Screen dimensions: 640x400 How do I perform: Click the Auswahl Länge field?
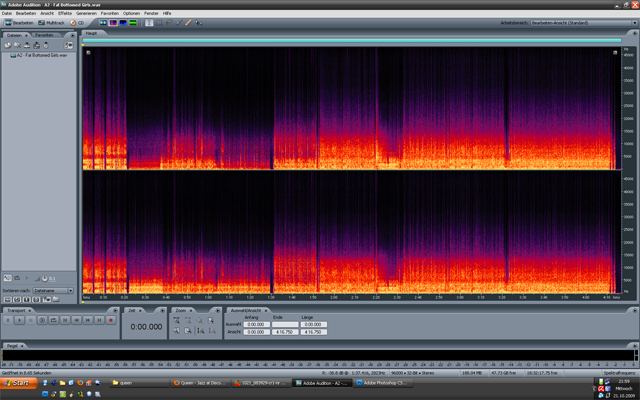(x=314, y=324)
